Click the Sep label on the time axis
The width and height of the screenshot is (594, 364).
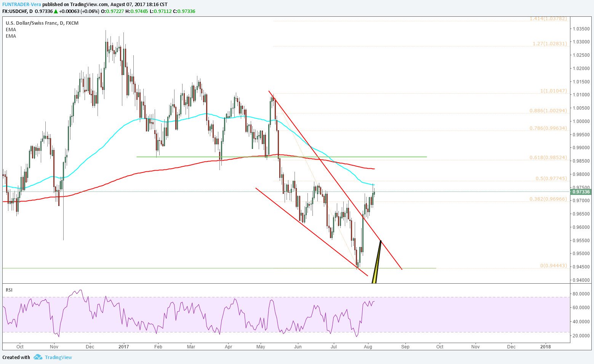tap(405, 346)
